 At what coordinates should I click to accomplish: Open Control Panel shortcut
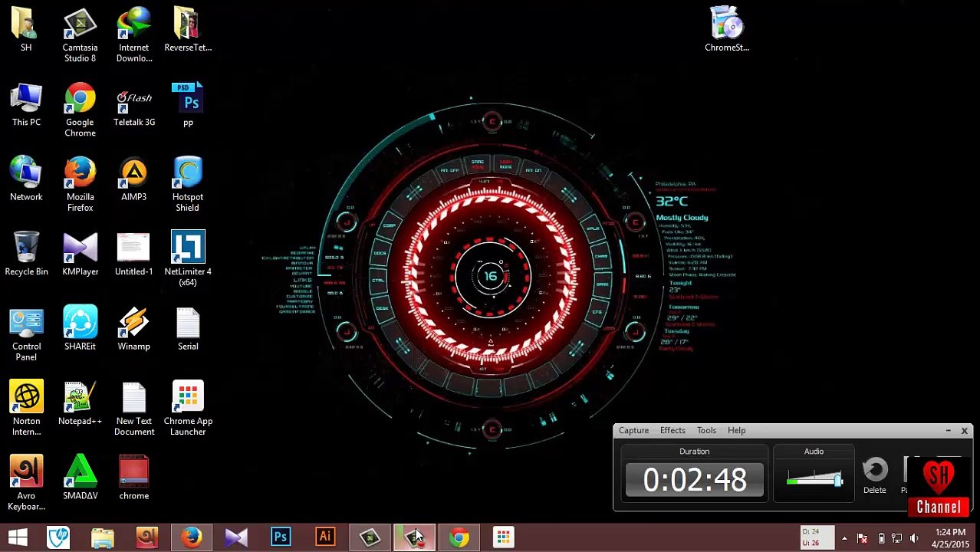coord(26,334)
